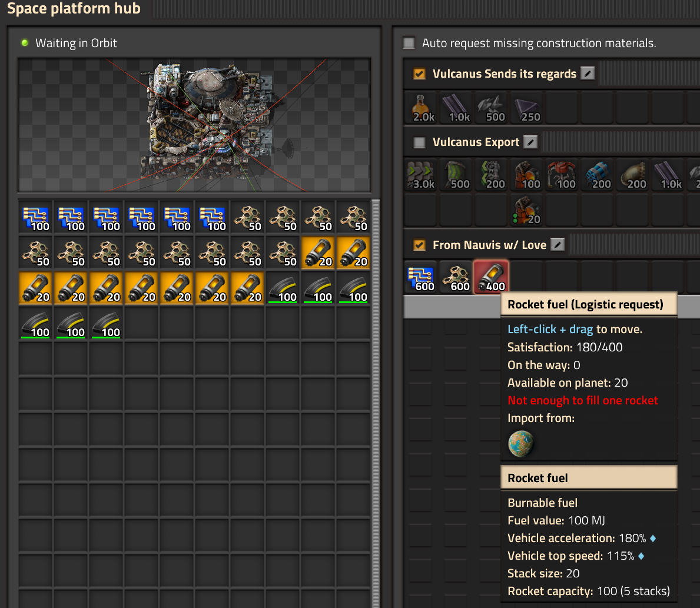Click the highlighted 400 rocket fuel request
The image size is (700, 608).
pos(491,277)
